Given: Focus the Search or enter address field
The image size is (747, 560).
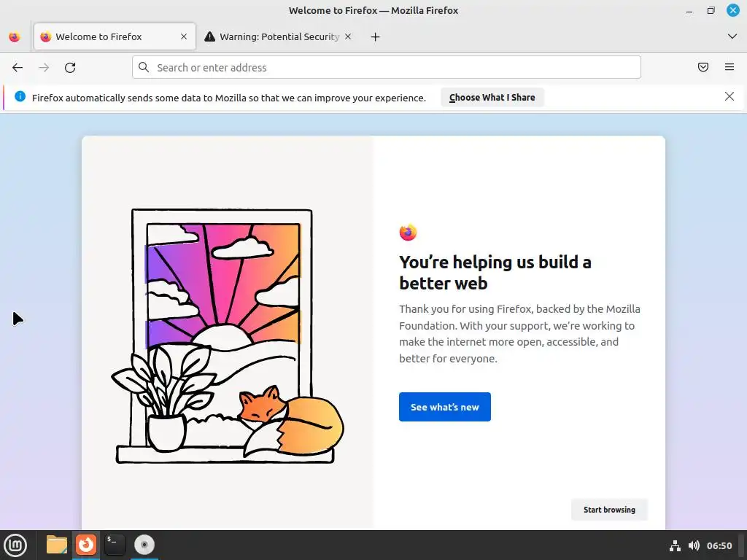Looking at the screenshot, I should tap(387, 67).
